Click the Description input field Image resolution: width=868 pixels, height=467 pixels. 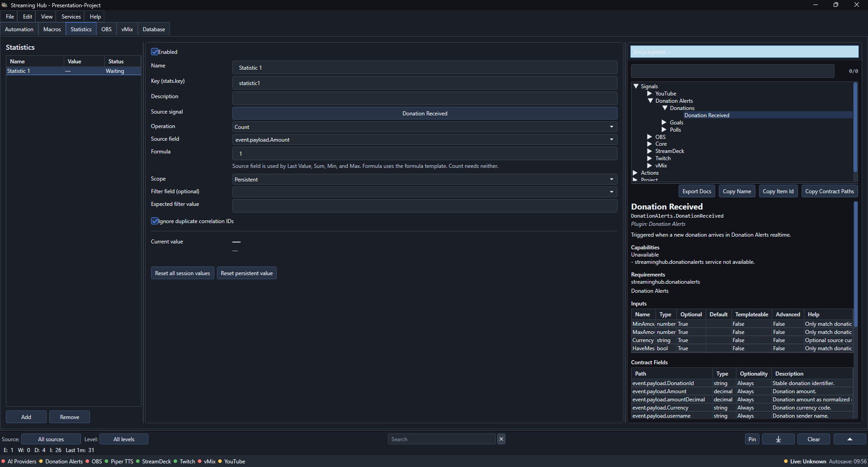425,98
